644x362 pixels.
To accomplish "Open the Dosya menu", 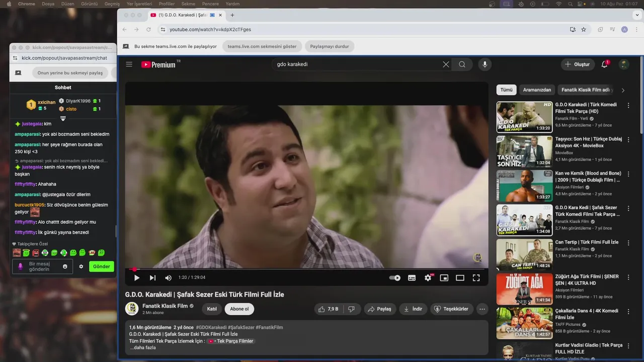I will [x=48, y=4].
